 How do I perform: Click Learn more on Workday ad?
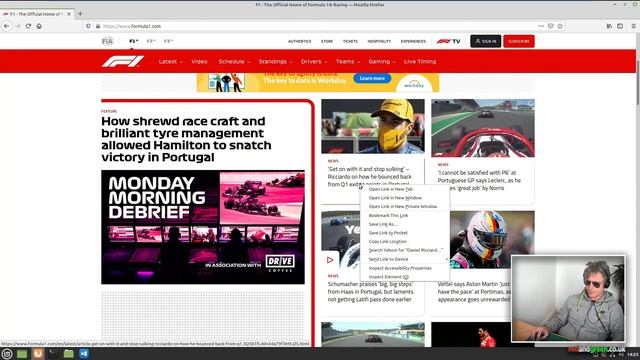[372, 78]
